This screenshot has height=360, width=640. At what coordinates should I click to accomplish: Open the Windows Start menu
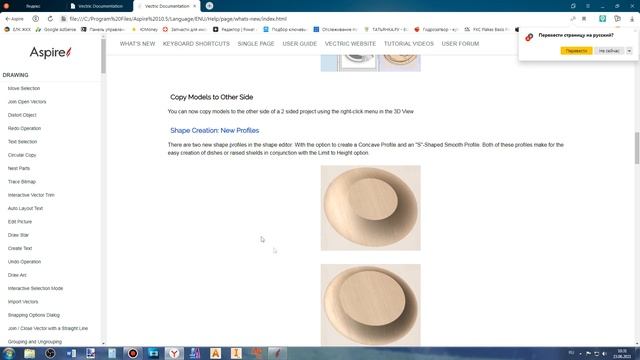9,353
